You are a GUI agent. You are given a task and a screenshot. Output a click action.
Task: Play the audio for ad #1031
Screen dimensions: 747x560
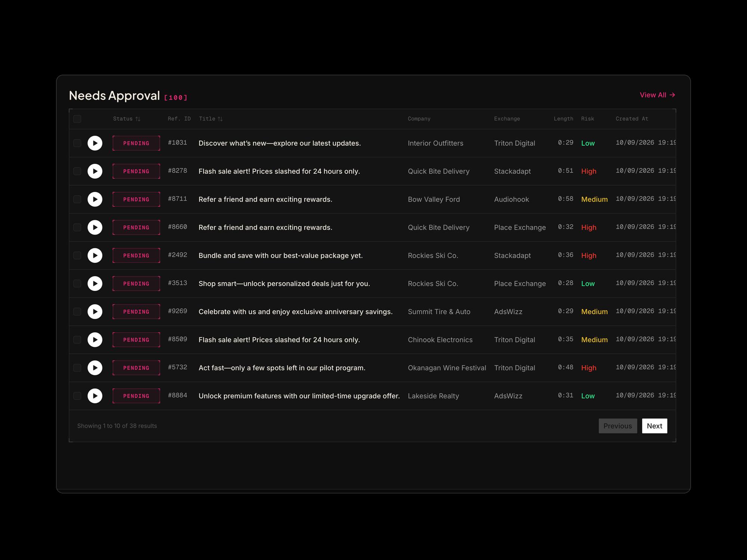(95, 143)
